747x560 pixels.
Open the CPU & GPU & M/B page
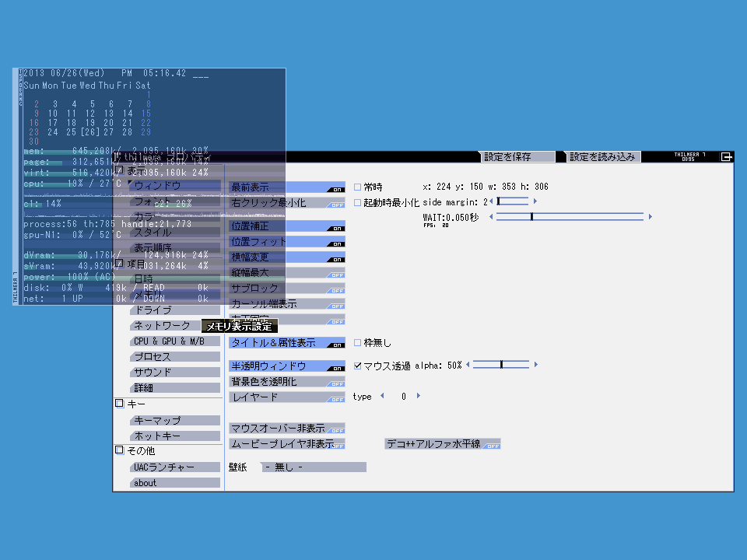(x=175, y=341)
